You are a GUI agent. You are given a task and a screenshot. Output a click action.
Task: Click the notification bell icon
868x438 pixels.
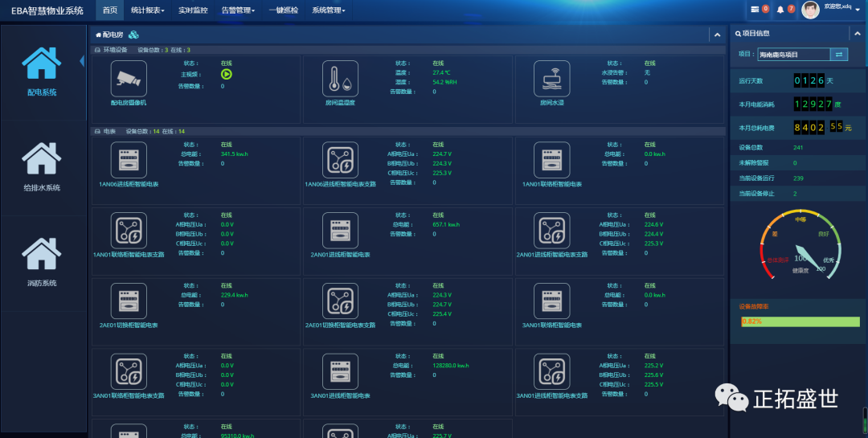[780, 10]
